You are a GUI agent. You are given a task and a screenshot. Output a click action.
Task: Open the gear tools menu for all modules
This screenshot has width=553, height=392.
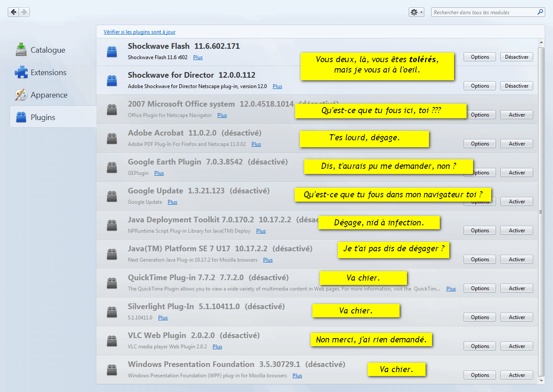pos(416,12)
